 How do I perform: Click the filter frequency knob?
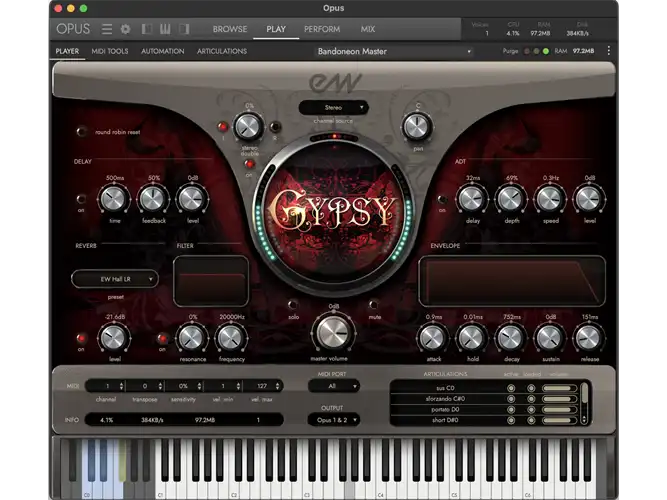tap(231, 337)
